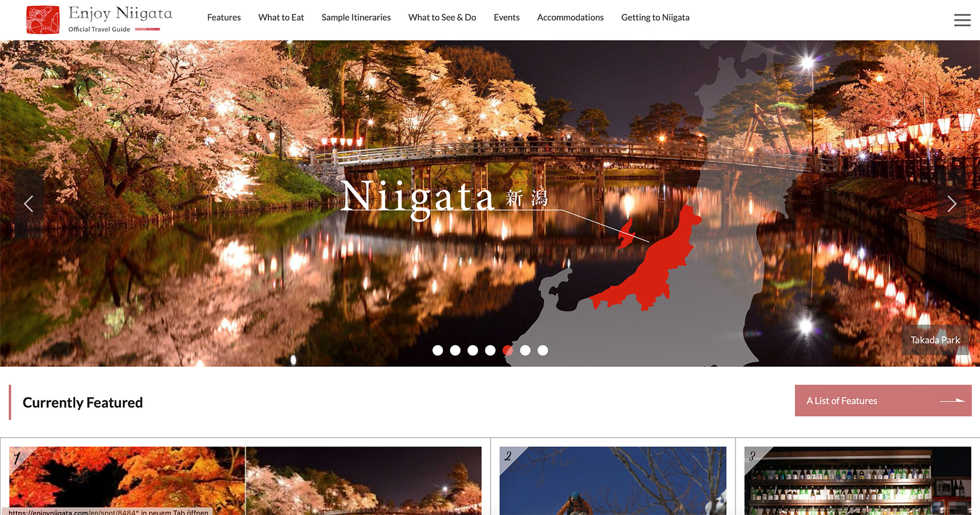Go to the previous slide with the left arrow
Screen dimensions: 980x515
(29, 204)
